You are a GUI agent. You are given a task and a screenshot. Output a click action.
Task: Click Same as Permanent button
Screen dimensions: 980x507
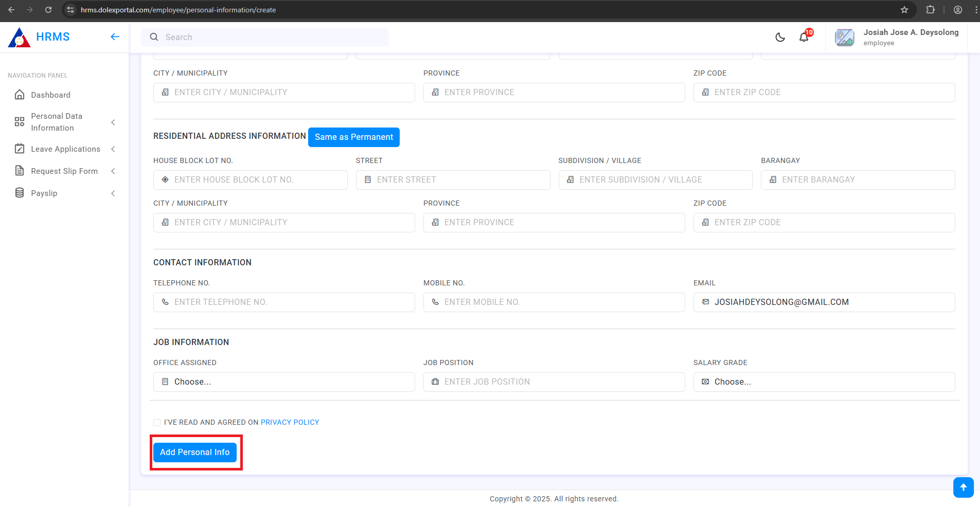[353, 137]
